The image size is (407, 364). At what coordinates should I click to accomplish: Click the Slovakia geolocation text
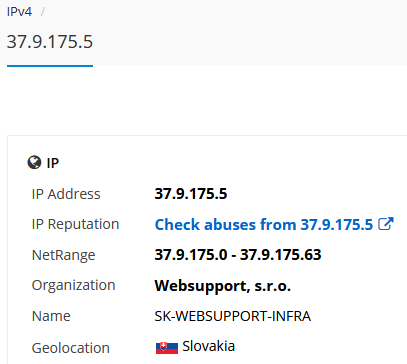pyautogui.click(x=208, y=346)
